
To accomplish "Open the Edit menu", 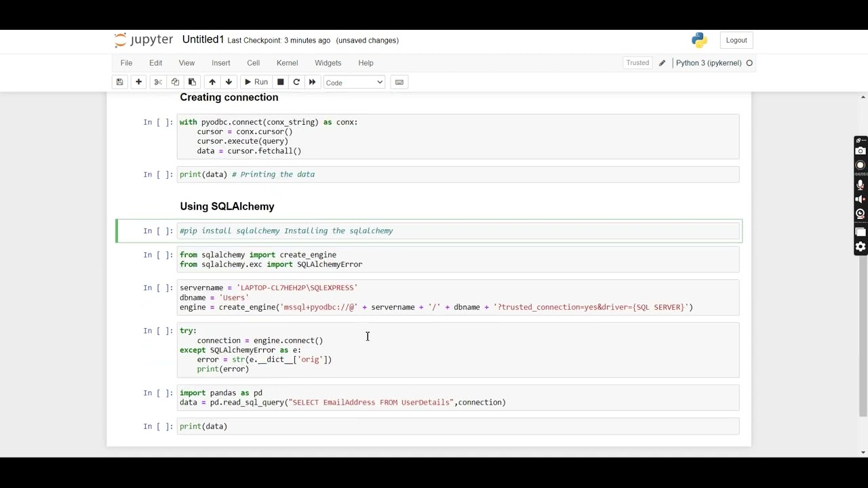I will pos(155,63).
